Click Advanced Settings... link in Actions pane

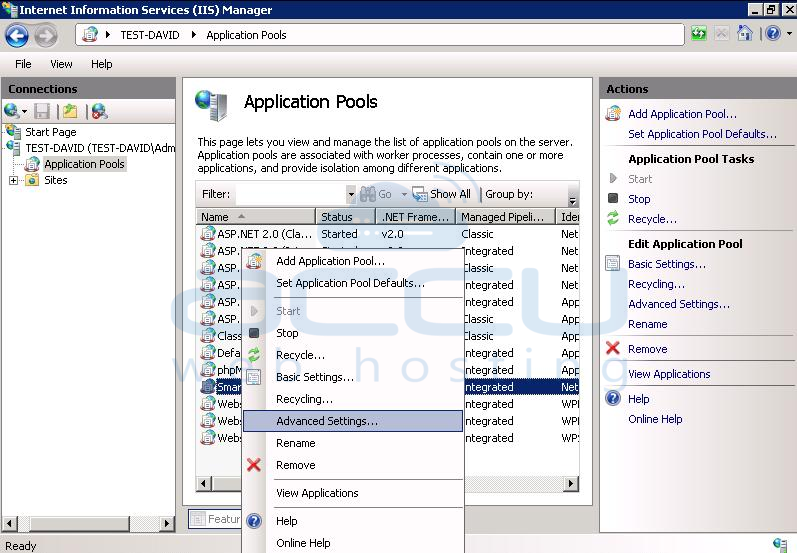[x=679, y=304]
